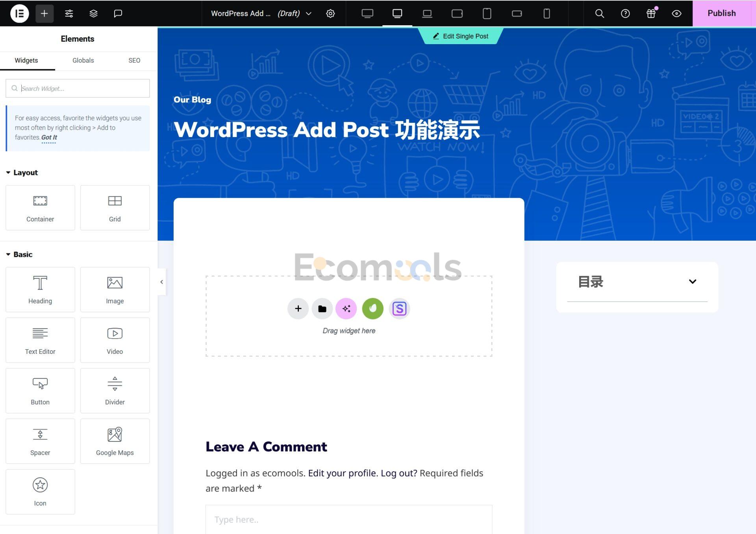Click the post title WordPress Add Post heading
This screenshot has height=534, width=756.
point(327,130)
